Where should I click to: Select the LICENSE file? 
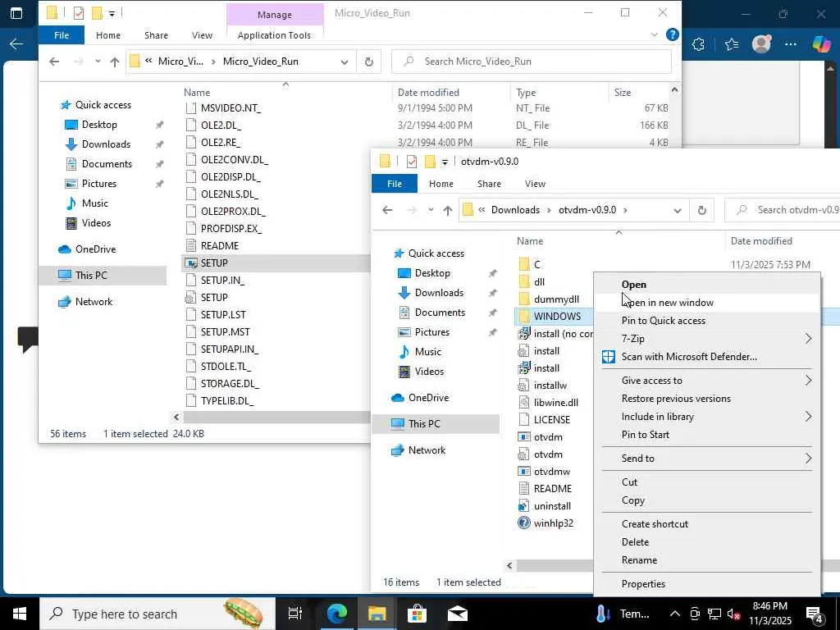coord(552,419)
